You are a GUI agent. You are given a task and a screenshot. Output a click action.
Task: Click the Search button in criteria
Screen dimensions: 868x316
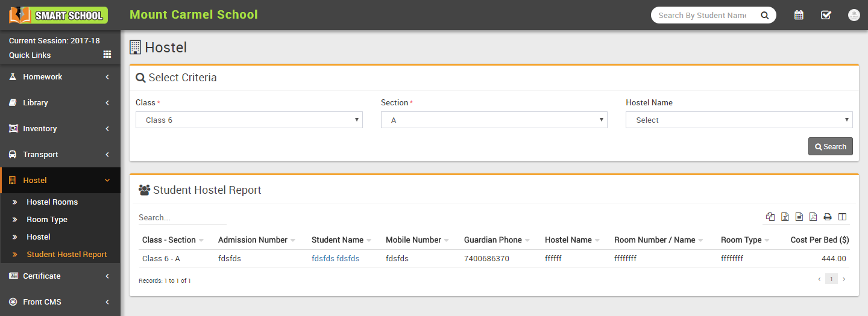[x=830, y=147]
